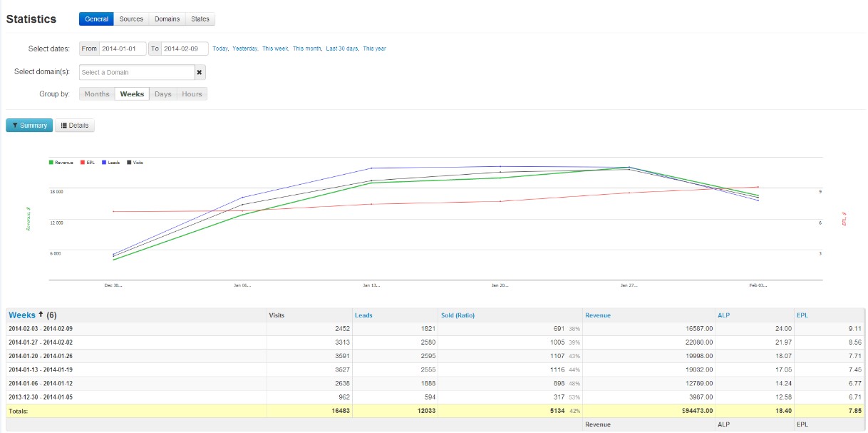Set date range to This month
Screen dimensions: 868x433
(x=307, y=49)
